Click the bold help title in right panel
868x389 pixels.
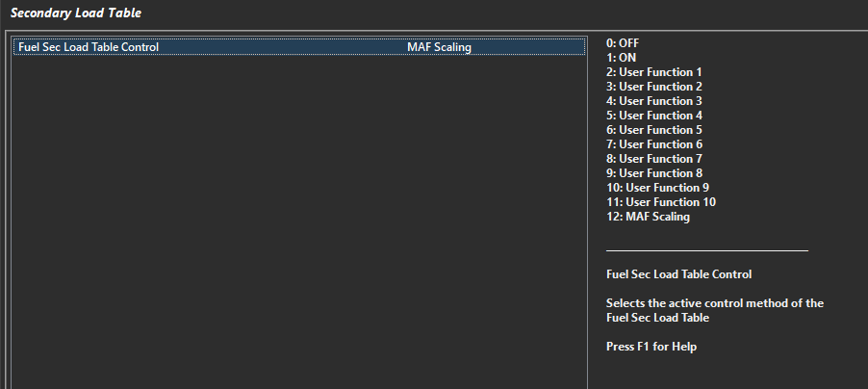[678, 274]
